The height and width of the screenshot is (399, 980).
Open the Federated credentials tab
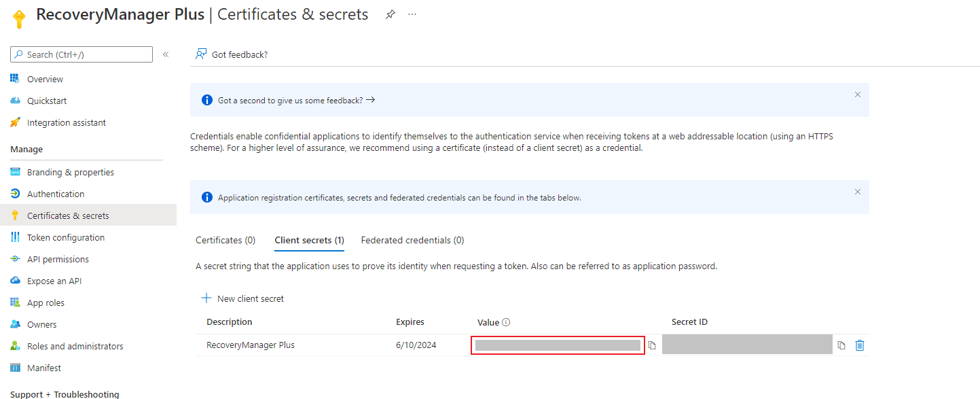tap(412, 240)
